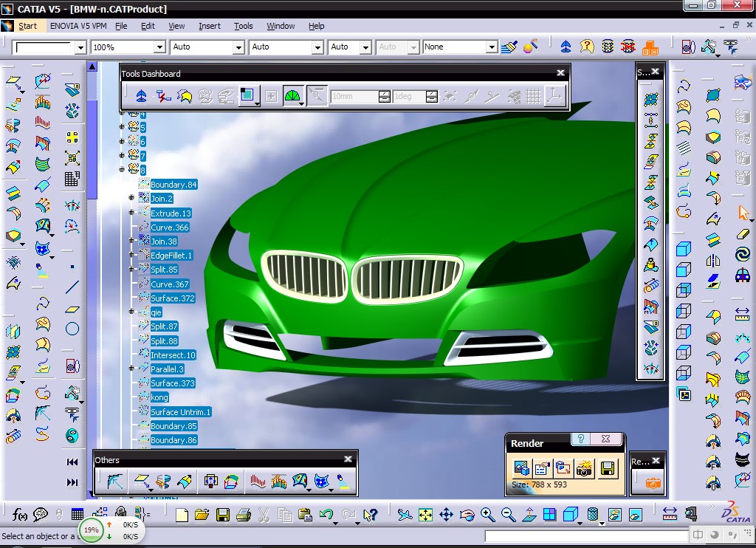Open the ENOVIA V5 VPM menu
Image resolution: width=756 pixels, height=548 pixels.
(x=78, y=26)
